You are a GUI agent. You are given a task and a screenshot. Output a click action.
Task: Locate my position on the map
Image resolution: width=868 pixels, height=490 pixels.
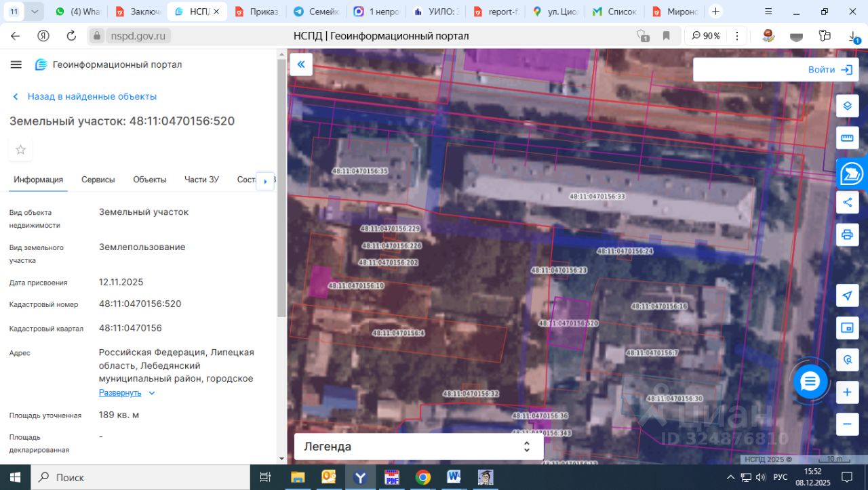[x=847, y=295]
